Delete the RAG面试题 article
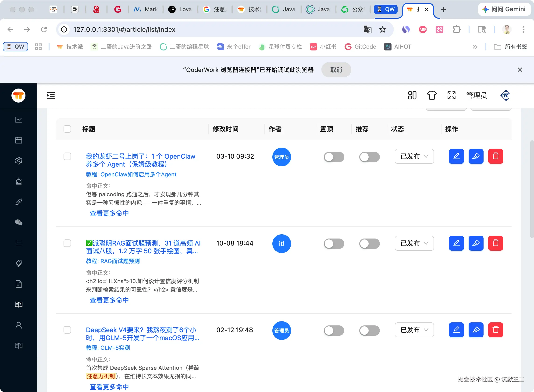 [495, 243]
